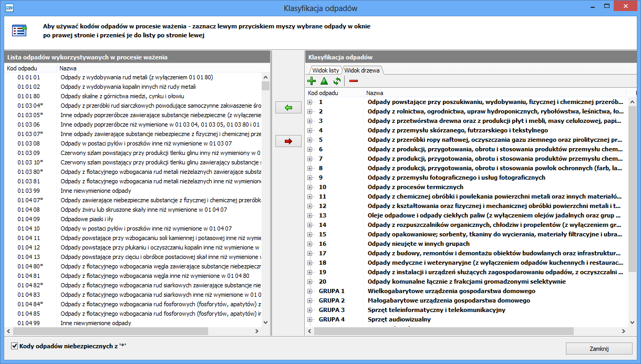Viewport: 641px width, 364px height.
Task: Click the red minus remove icon
Action: tap(354, 81)
